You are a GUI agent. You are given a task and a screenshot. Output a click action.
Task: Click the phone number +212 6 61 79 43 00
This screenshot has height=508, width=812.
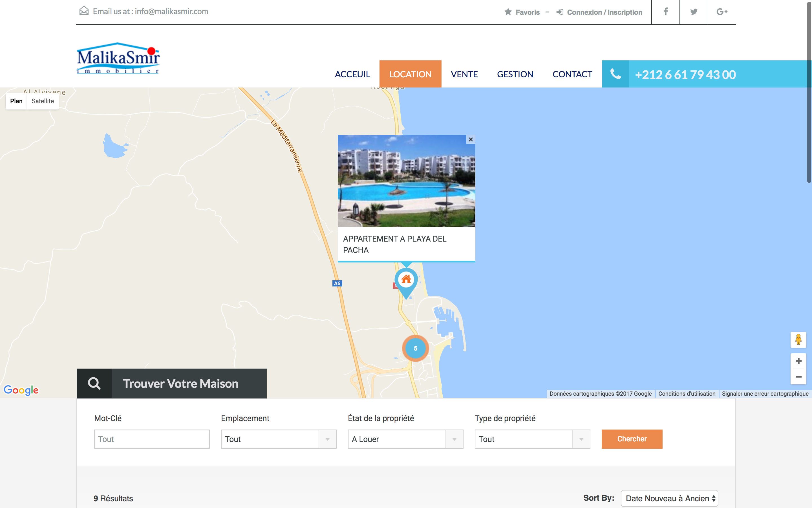685,74
